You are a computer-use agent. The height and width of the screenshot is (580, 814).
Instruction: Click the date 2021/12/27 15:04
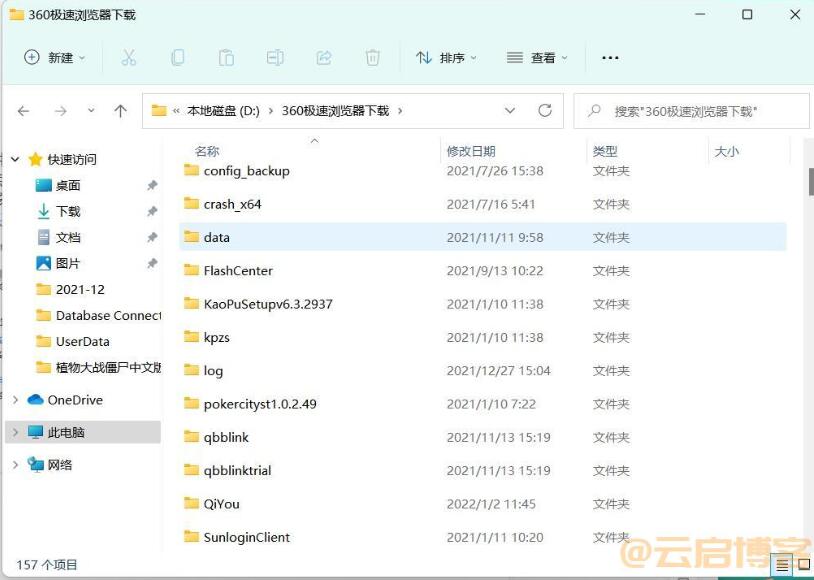[498, 371]
